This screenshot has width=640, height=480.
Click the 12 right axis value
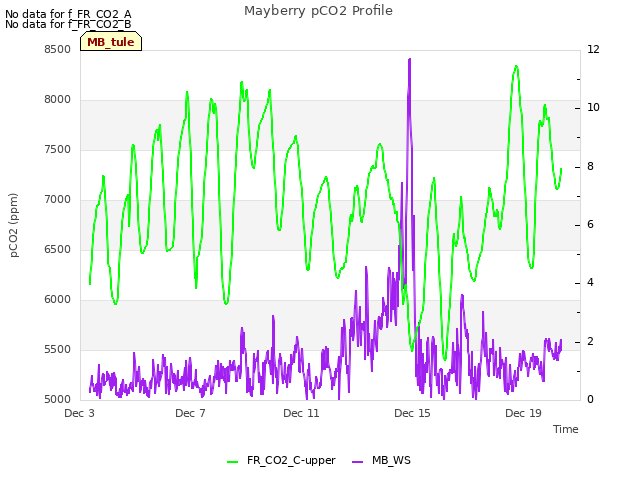point(593,49)
